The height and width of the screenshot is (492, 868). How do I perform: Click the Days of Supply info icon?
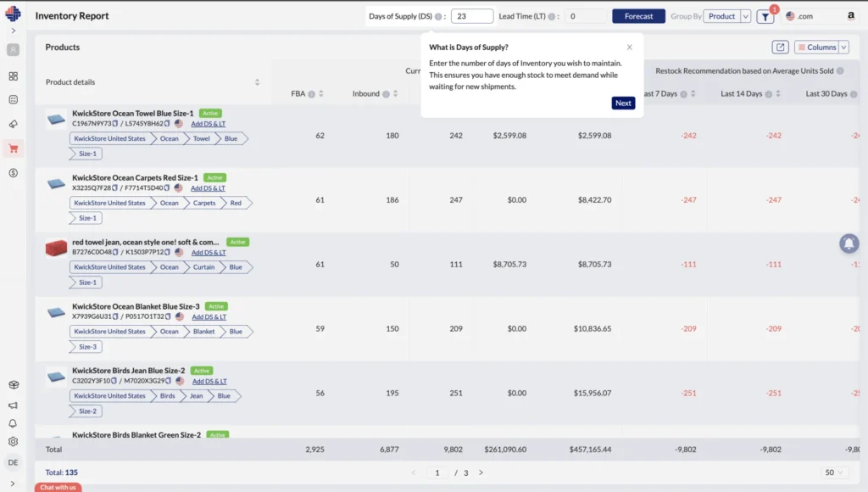pyautogui.click(x=438, y=17)
